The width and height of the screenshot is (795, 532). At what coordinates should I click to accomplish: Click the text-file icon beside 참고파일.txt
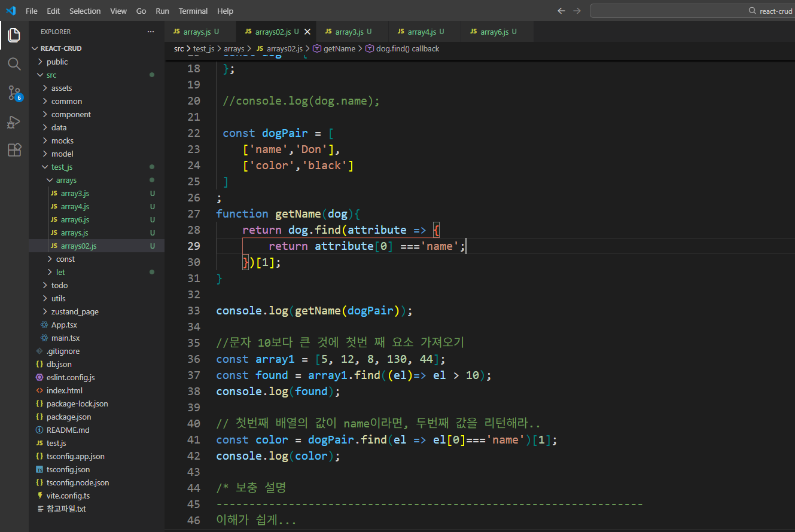click(x=39, y=509)
